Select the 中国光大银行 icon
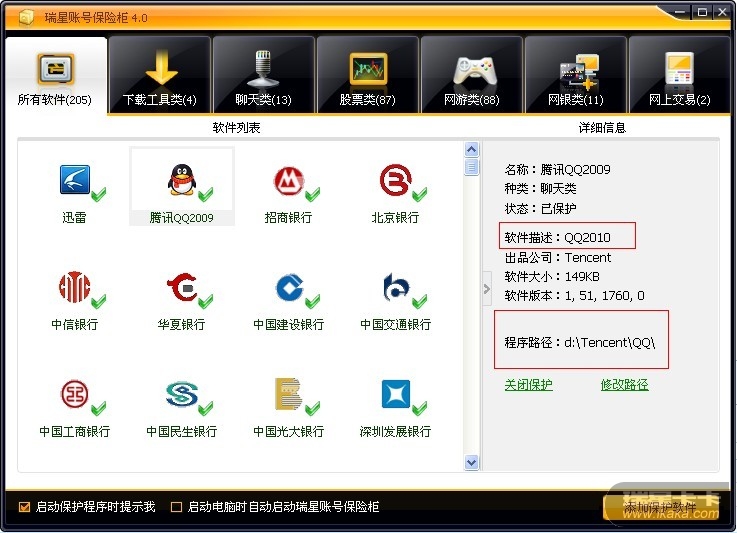 point(287,394)
